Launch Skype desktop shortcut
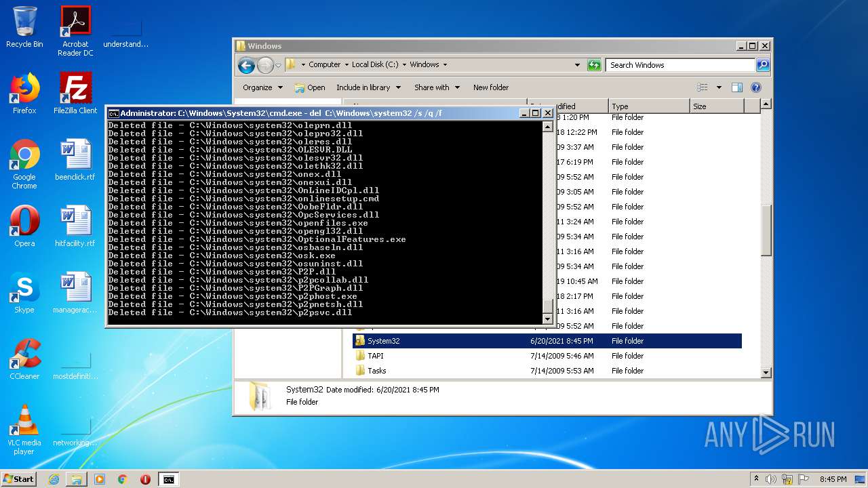This screenshot has height=488, width=868. (24, 293)
